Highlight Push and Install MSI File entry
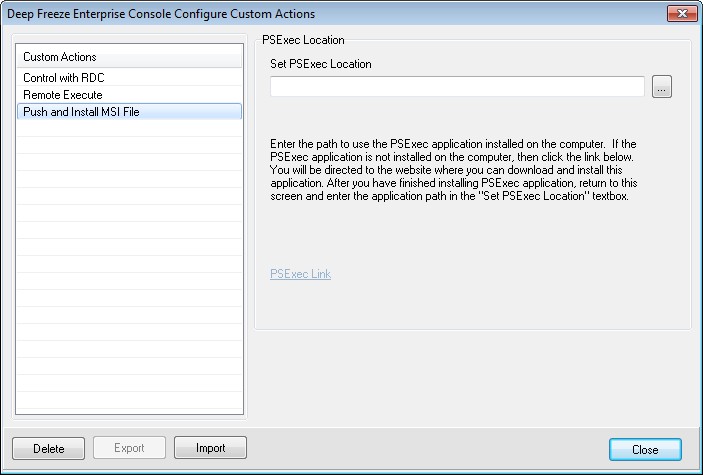 (x=81, y=111)
